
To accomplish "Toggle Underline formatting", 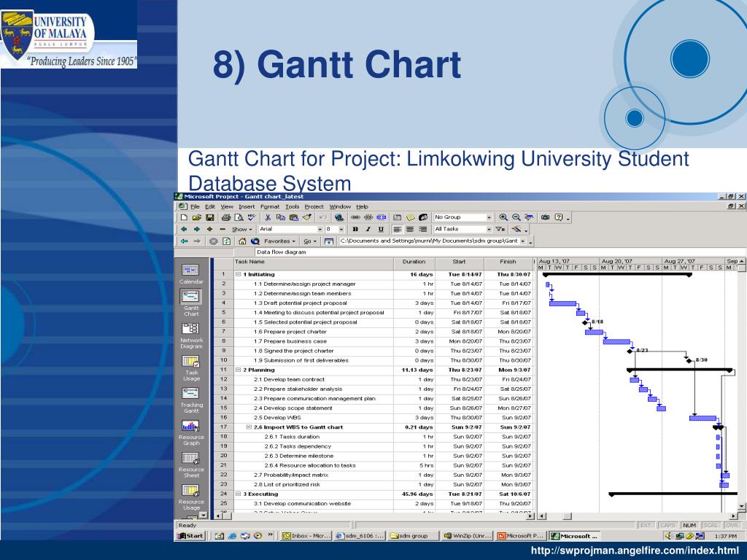I will click(381, 229).
